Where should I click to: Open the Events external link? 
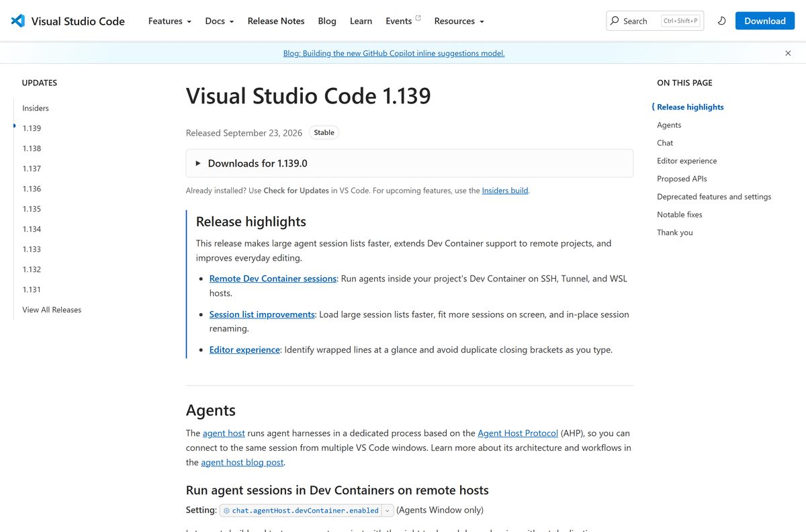403,21
